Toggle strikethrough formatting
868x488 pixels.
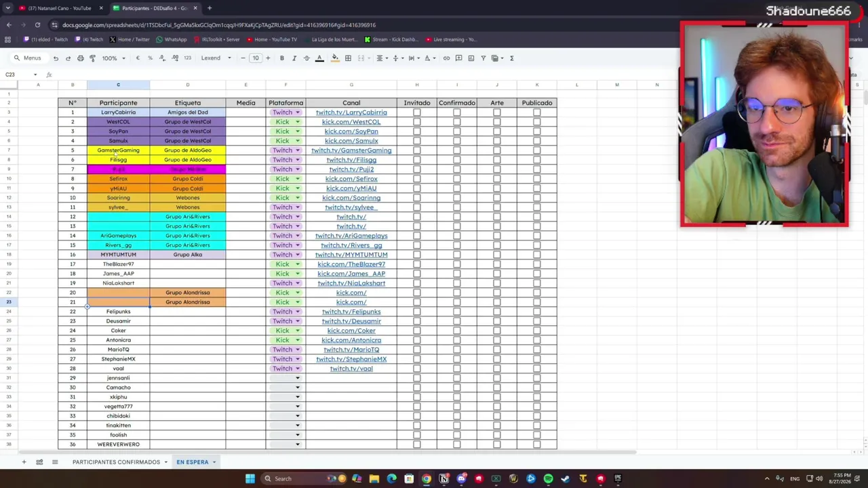(x=307, y=58)
